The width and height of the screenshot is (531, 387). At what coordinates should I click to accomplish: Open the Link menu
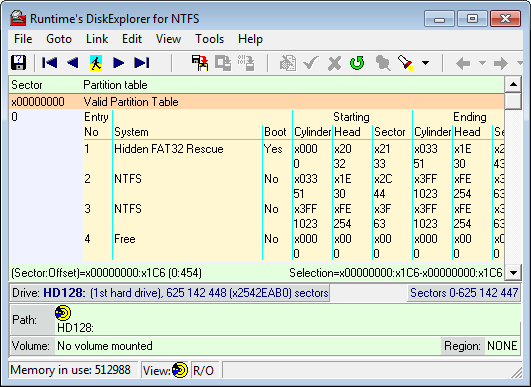[97, 39]
